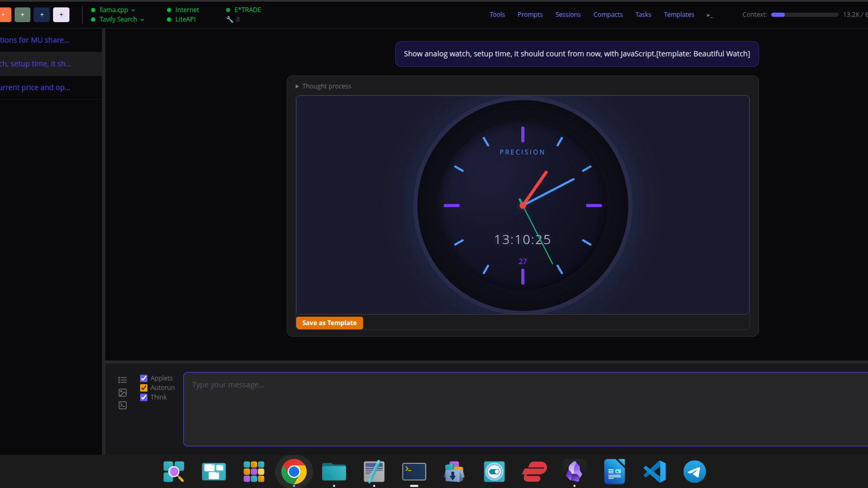Toggle the Autorun checkbox
868x488 pixels.
click(x=144, y=388)
